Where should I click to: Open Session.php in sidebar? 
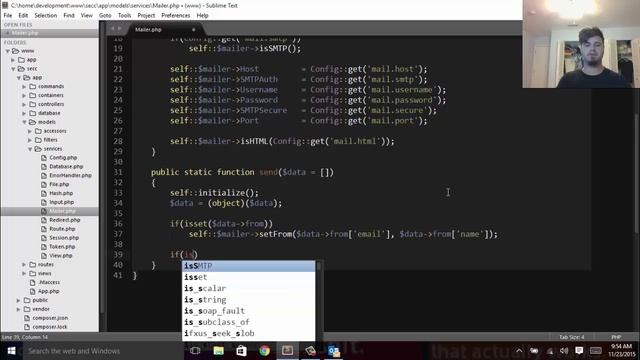(64, 238)
